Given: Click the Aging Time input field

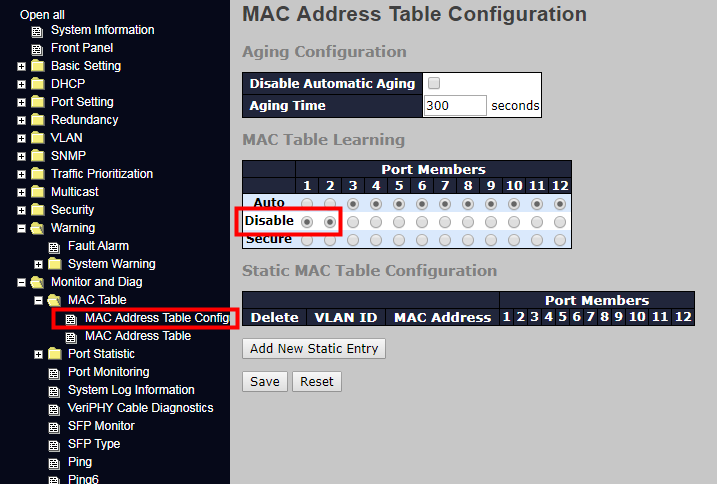Looking at the screenshot, I should [455, 106].
